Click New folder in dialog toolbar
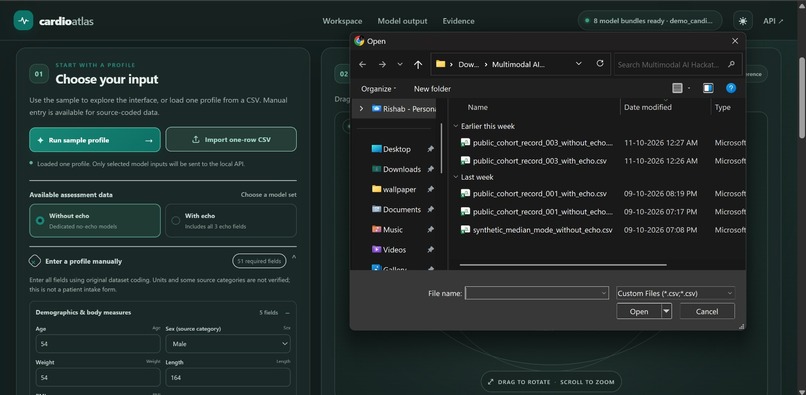 432,88
